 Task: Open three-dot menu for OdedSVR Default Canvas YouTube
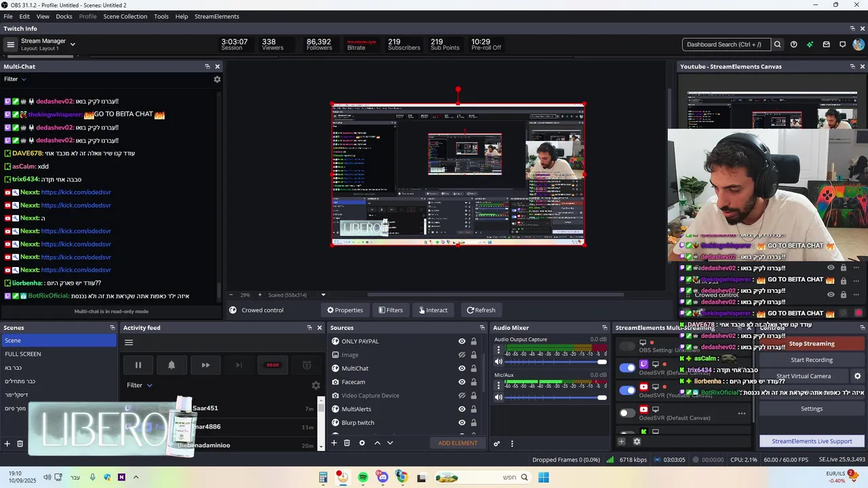pos(741,413)
